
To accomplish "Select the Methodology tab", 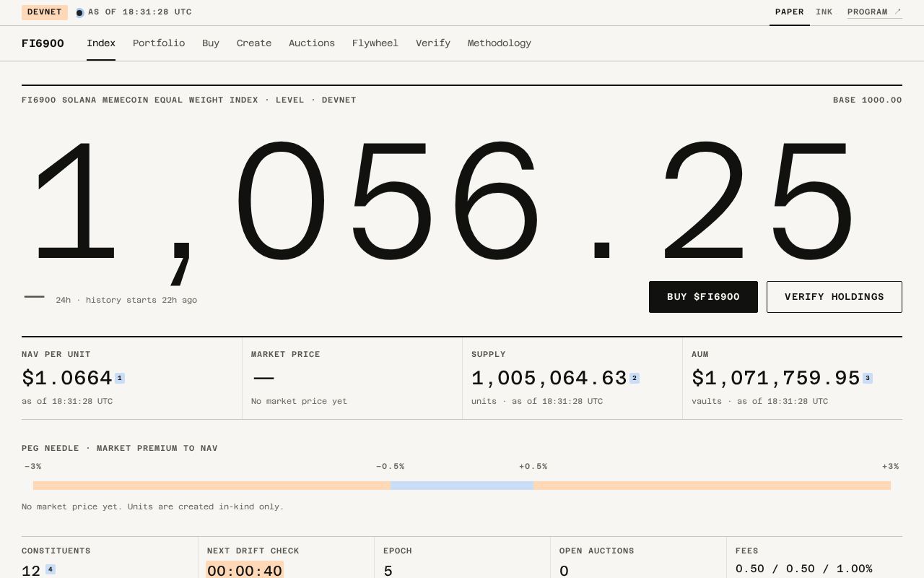I will 500,43.
